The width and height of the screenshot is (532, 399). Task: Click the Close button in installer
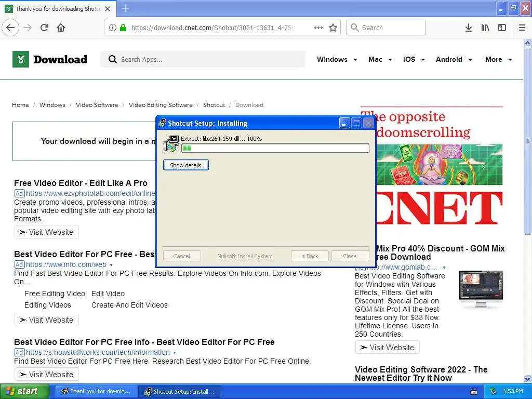pyautogui.click(x=350, y=256)
